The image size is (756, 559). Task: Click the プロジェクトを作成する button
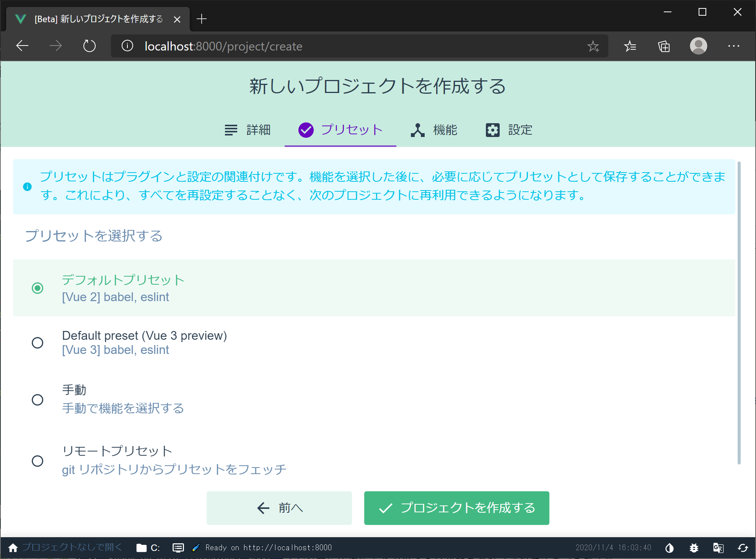pos(456,508)
